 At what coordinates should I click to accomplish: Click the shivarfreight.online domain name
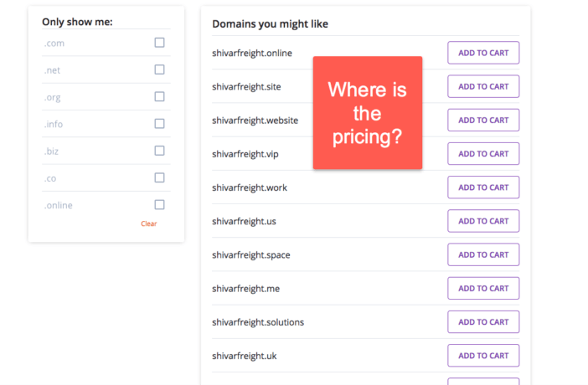coord(252,54)
